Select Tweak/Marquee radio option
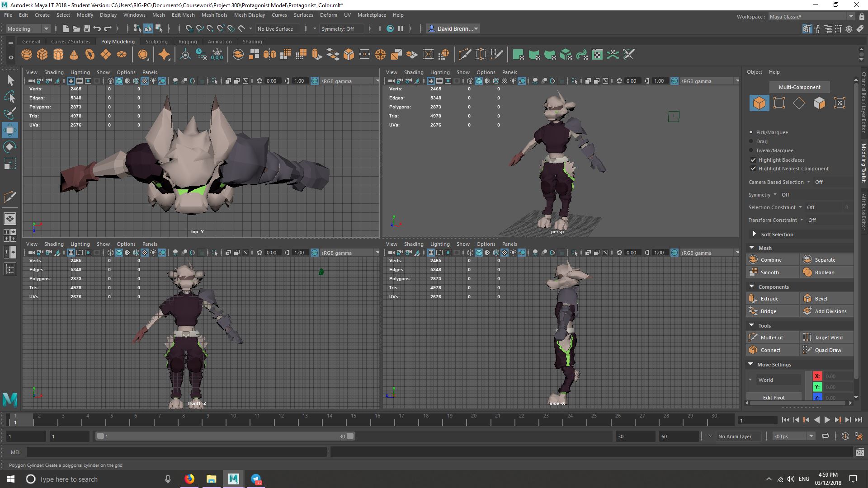This screenshot has width=868, height=488. (751, 150)
